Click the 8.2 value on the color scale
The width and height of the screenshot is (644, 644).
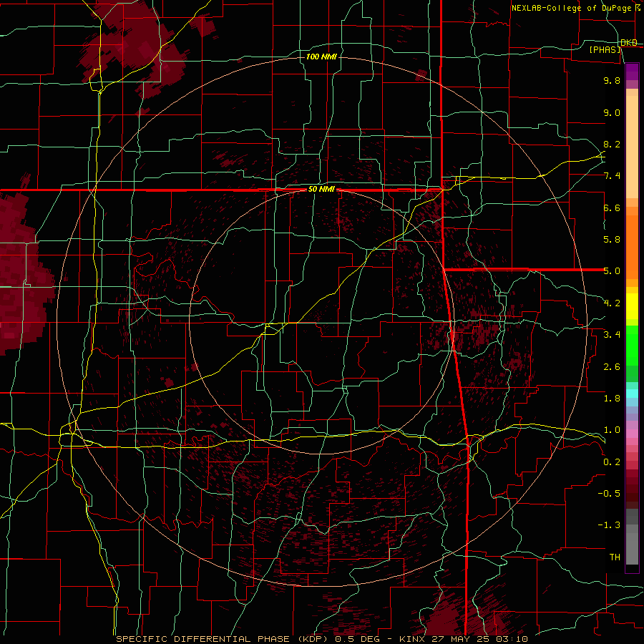click(x=612, y=144)
